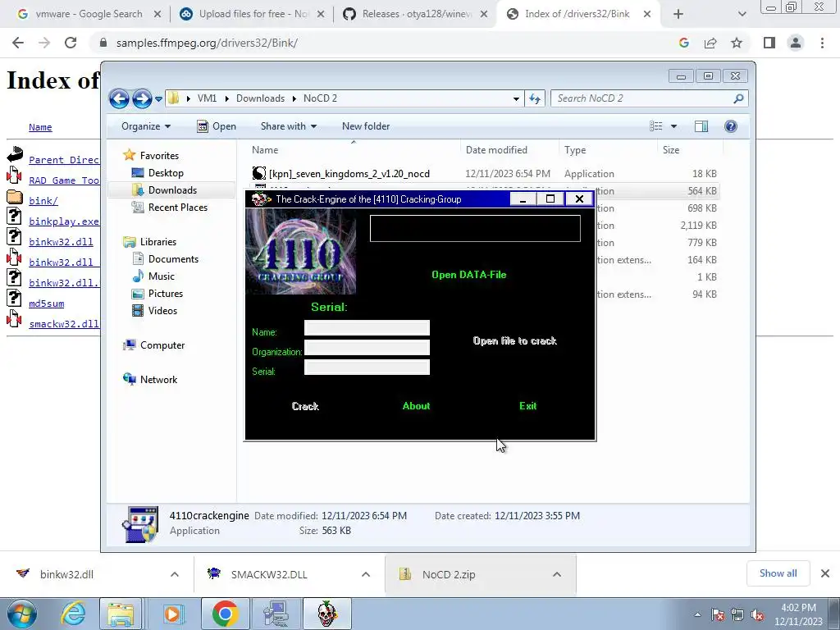Click Show all downloads
Image resolution: width=840 pixels, height=630 pixels.
(x=778, y=573)
